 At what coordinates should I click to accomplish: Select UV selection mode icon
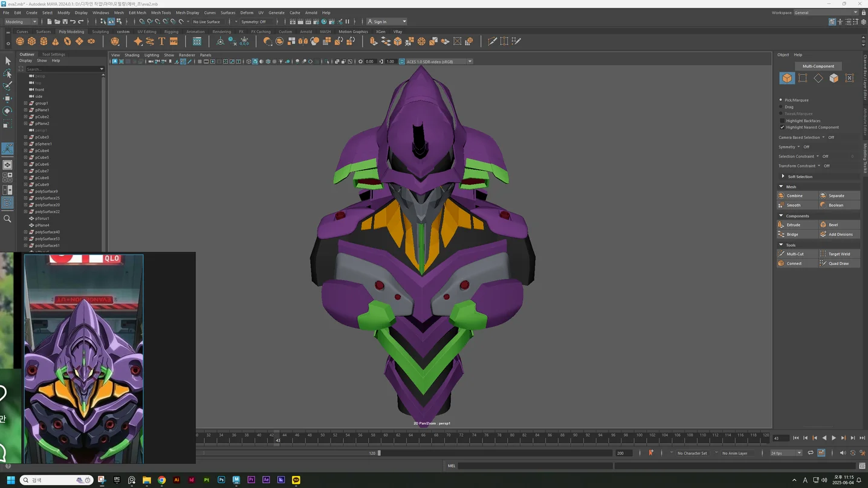[x=849, y=78]
